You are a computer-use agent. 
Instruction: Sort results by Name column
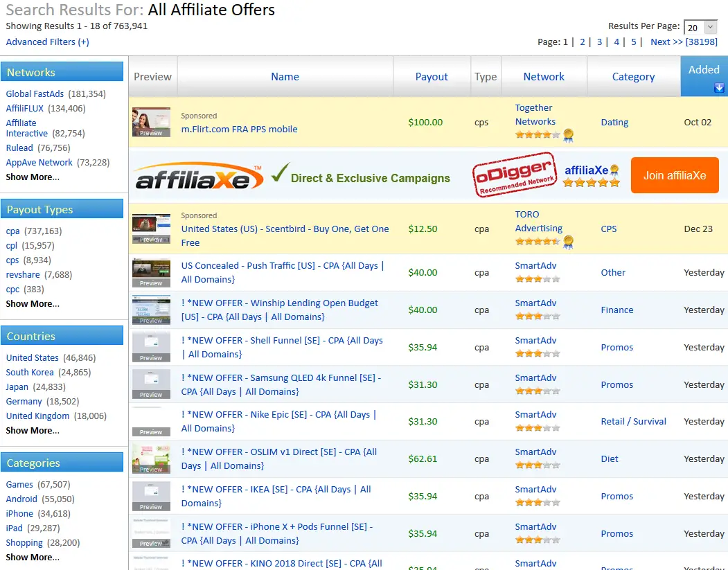[285, 77]
